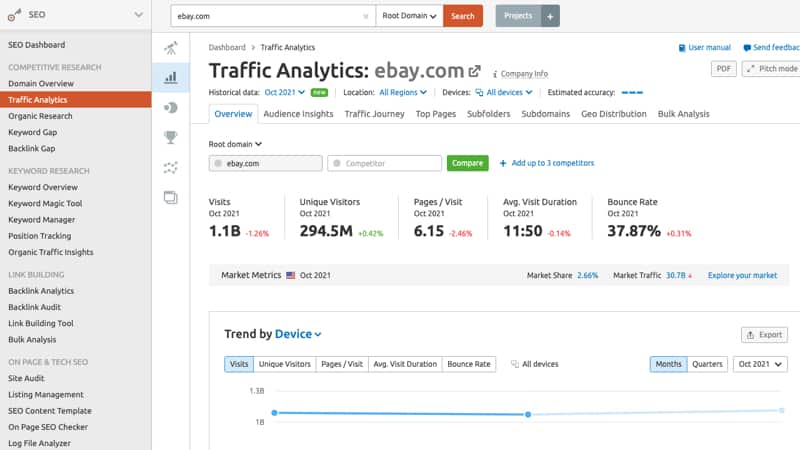800x450 pixels.
Task: Toggle Unique Visitors metric in the trend chart
Action: coord(285,364)
